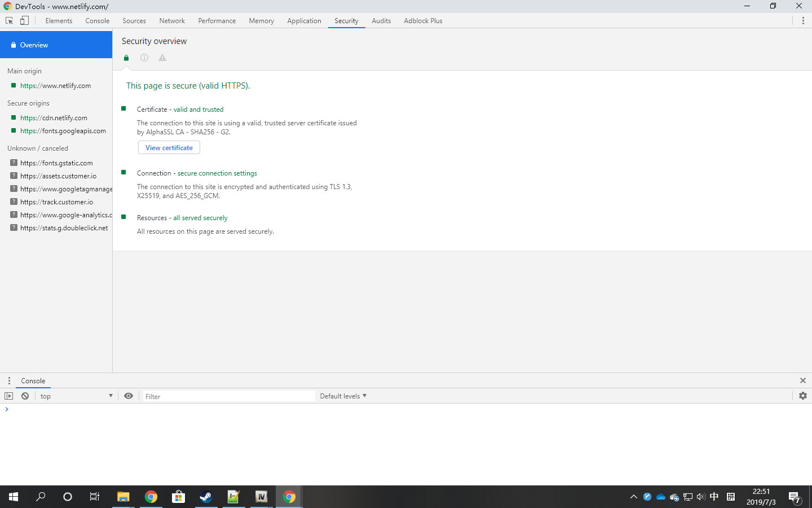Open the Windows Start menu
Image resolution: width=812 pixels, height=508 pixels.
click(x=14, y=497)
